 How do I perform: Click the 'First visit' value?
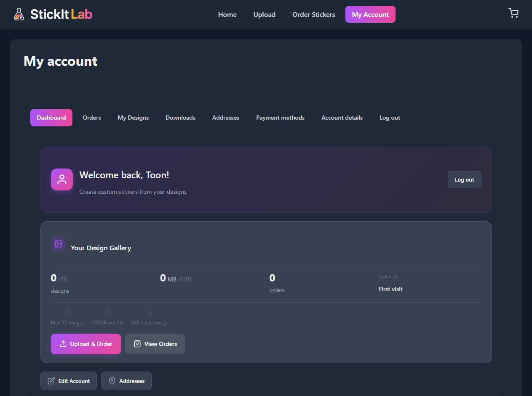click(390, 289)
